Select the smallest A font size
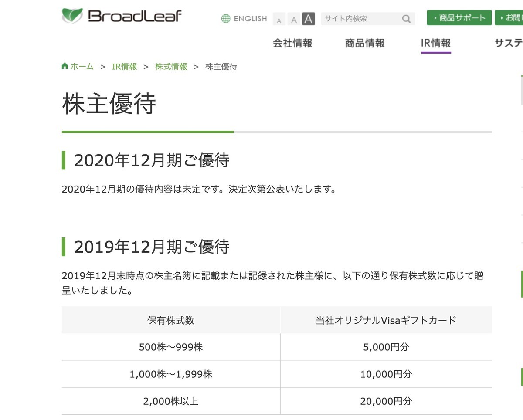 [x=278, y=20]
